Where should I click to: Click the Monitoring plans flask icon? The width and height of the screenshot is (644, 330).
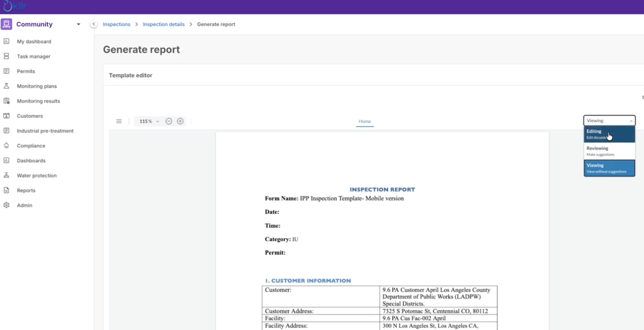point(6,86)
